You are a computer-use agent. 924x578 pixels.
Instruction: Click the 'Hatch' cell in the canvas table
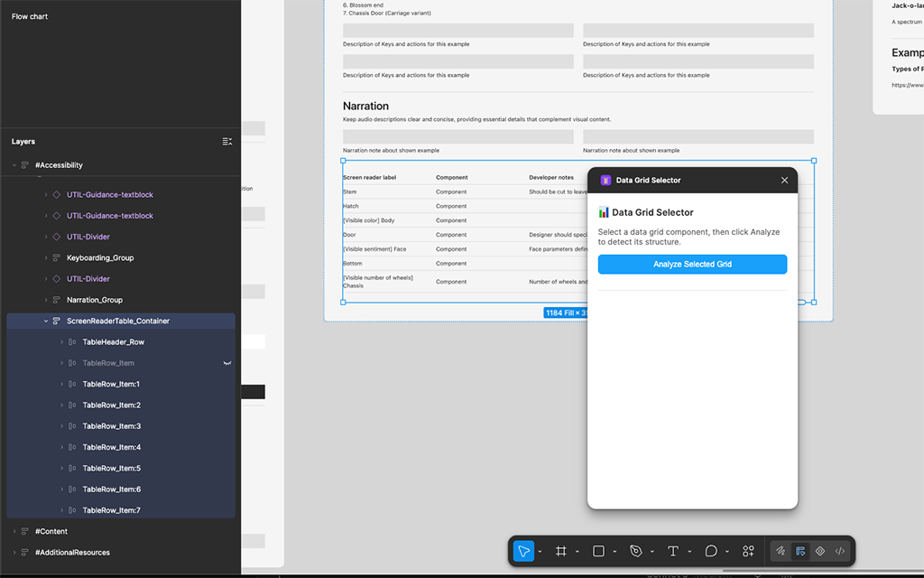coord(351,206)
